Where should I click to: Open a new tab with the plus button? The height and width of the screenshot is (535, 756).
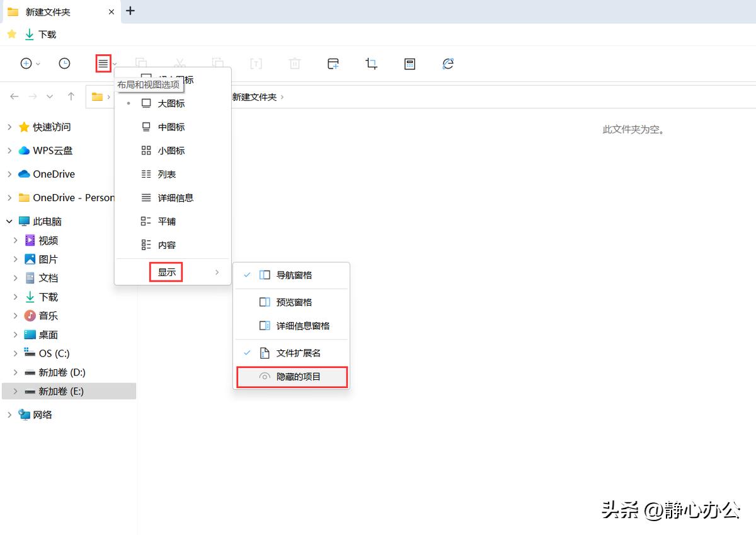point(130,11)
